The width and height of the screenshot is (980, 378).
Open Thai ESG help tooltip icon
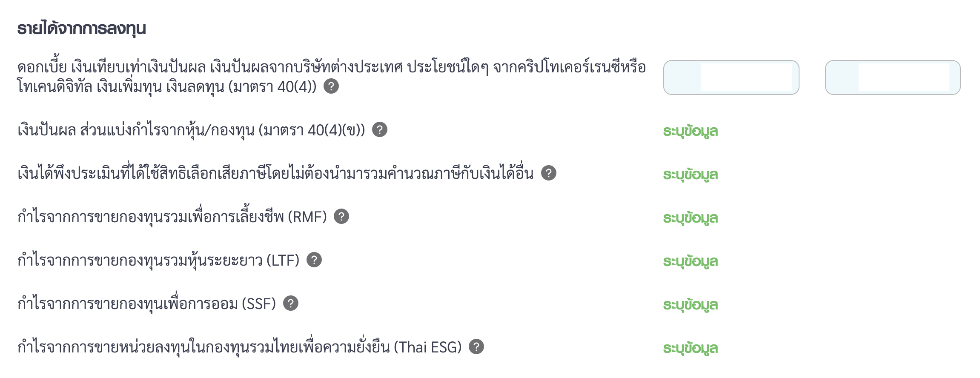coord(476,346)
